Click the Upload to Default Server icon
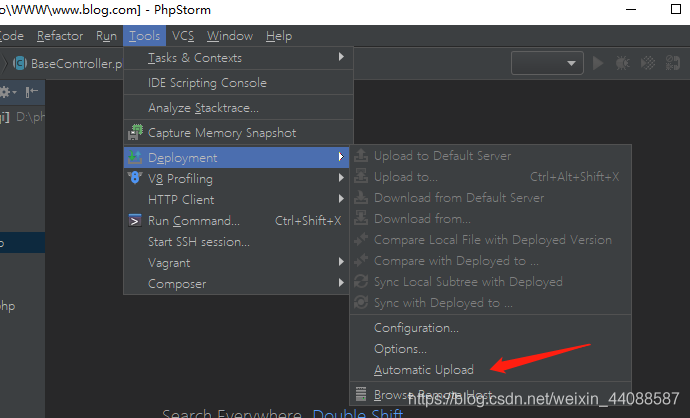 click(x=361, y=155)
